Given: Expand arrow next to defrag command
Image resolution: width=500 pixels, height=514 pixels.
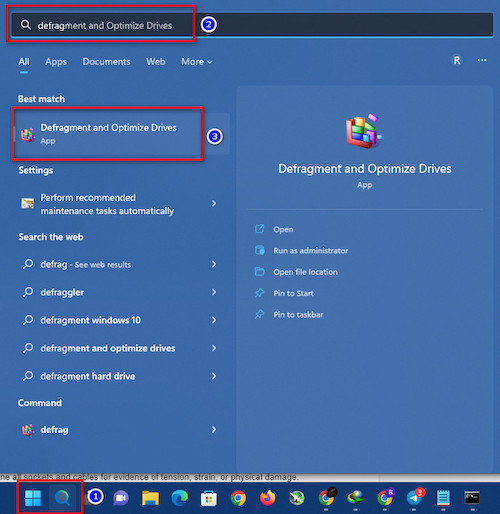Looking at the screenshot, I should tap(214, 429).
